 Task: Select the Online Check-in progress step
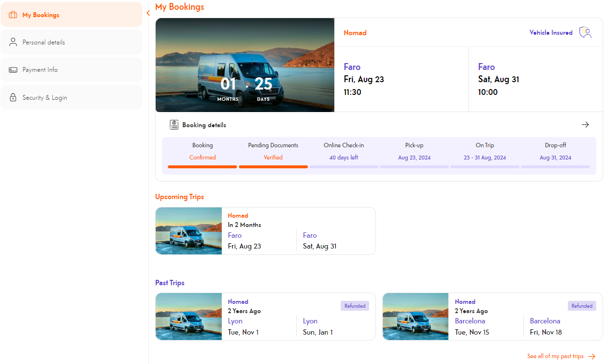pos(344,152)
